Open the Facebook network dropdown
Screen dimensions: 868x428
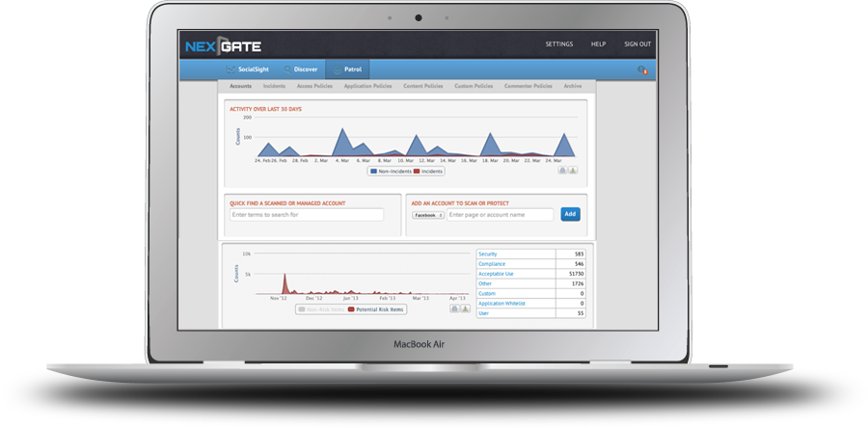point(427,215)
